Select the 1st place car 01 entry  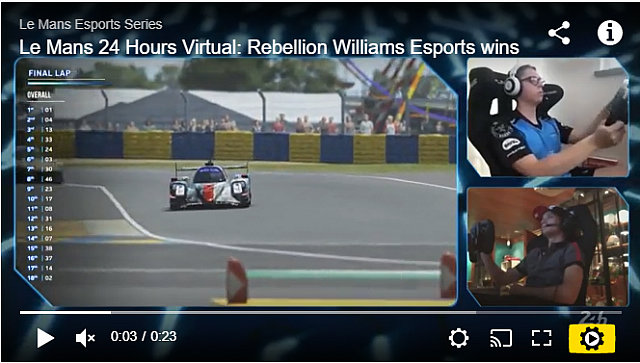coord(40,110)
